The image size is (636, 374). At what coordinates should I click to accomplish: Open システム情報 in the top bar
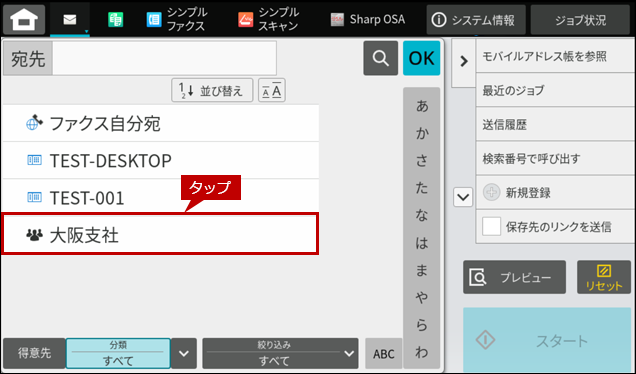476,20
